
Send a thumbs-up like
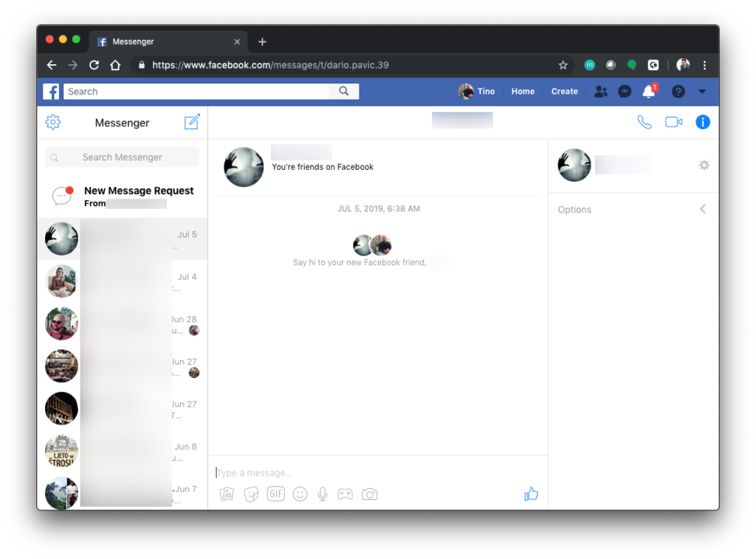(x=531, y=494)
